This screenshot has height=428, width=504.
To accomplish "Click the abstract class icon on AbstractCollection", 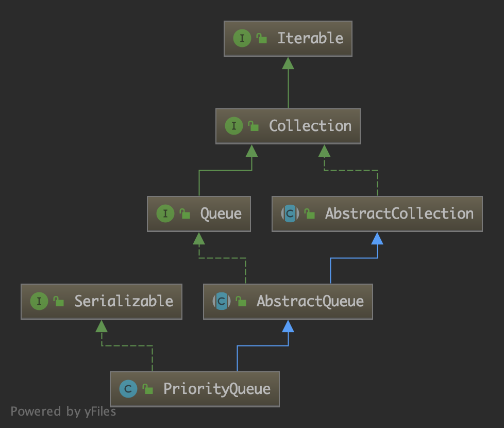I will point(290,214).
